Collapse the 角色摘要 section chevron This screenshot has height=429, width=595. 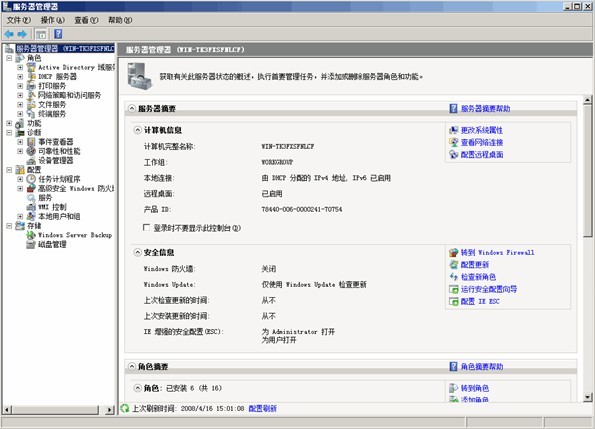[x=131, y=366]
